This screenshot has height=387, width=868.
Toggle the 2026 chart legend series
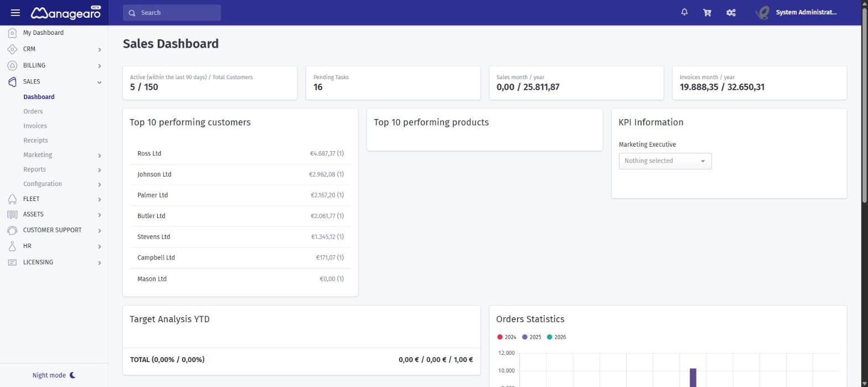click(x=556, y=337)
